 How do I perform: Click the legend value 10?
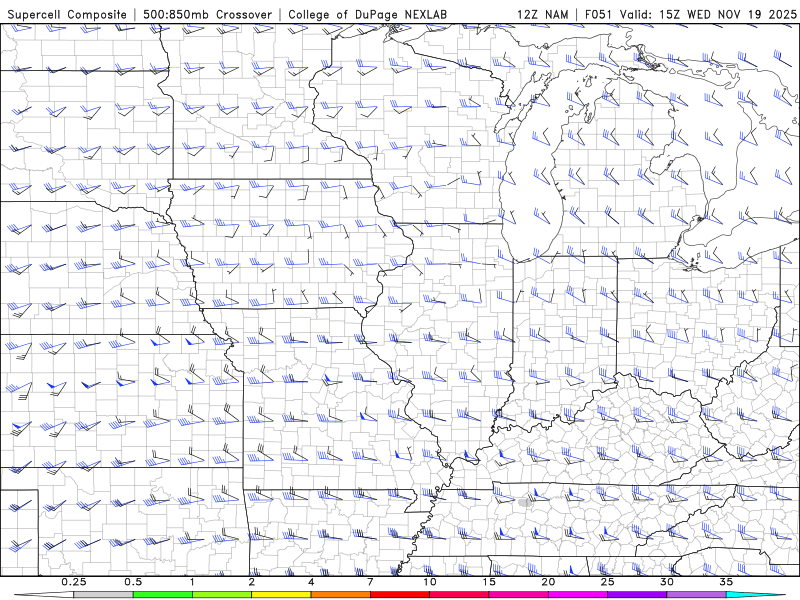[430, 582]
